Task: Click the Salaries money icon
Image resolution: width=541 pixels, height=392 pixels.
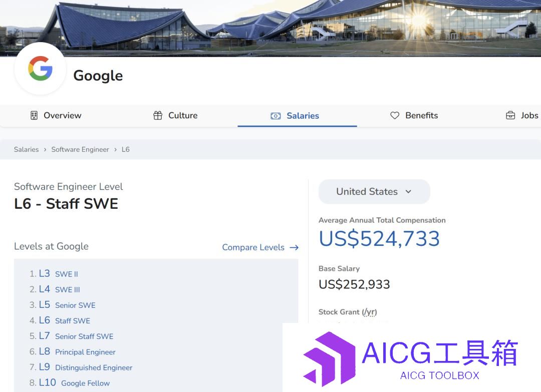Action: [276, 116]
